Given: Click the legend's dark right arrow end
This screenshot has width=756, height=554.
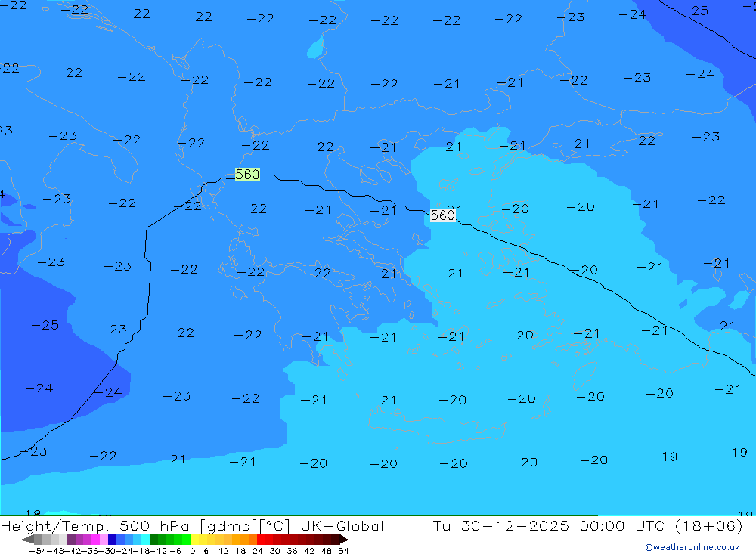Looking at the screenshot, I should (x=343, y=539).
